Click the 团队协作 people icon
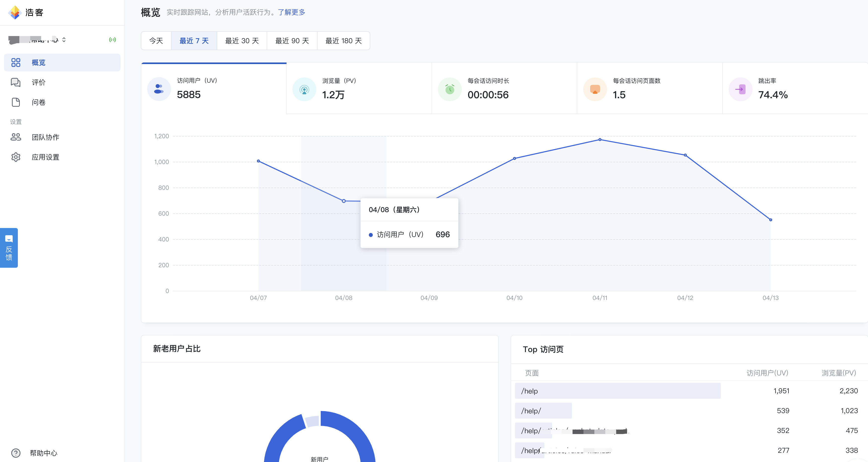The width and height of the screenshot is (868, 462). tap(16, 137)
